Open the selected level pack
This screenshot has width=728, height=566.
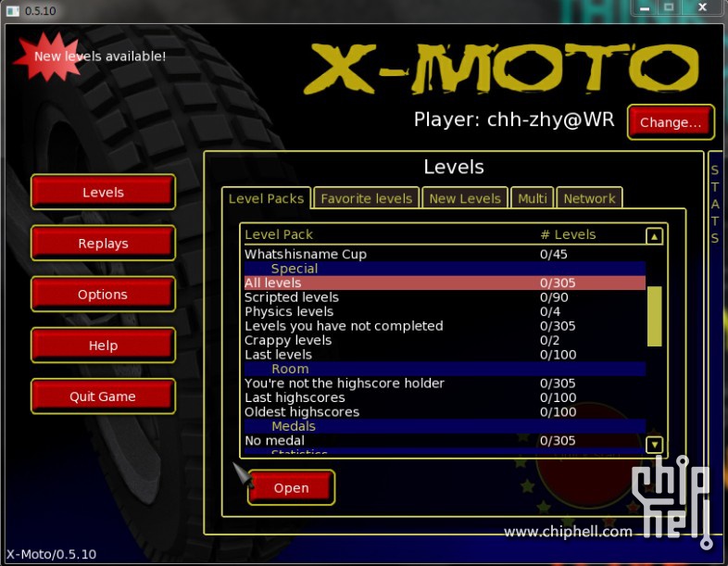coord(291,487)
